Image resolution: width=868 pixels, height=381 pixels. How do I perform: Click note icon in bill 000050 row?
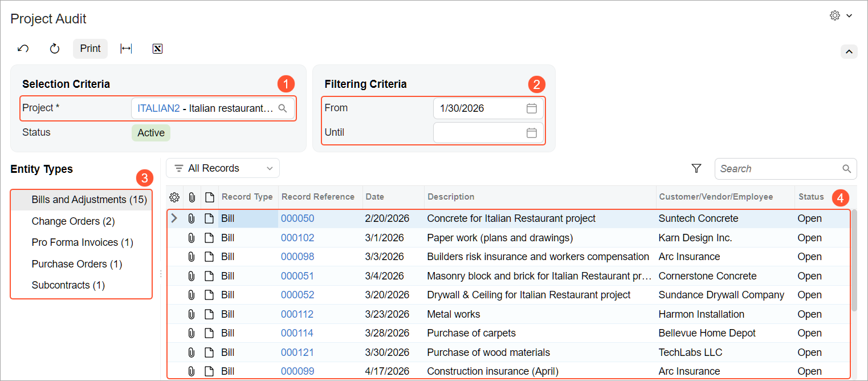tap(210, 218)
